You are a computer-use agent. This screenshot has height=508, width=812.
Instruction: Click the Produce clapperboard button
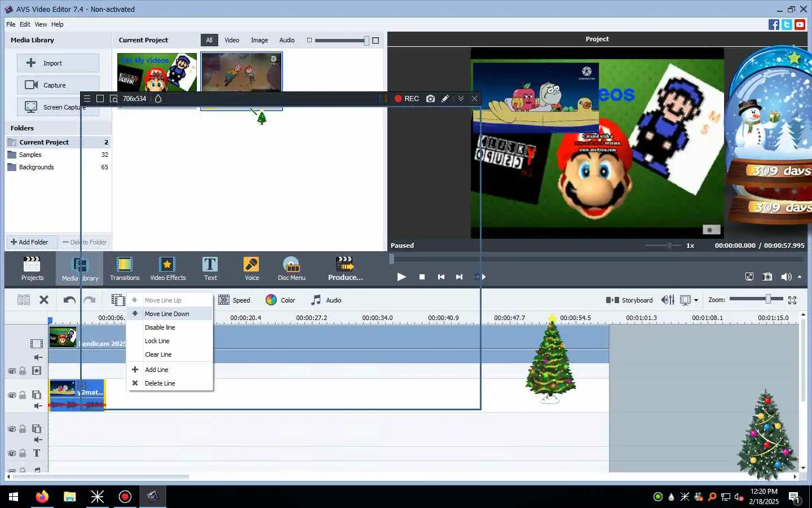[345, 268]
